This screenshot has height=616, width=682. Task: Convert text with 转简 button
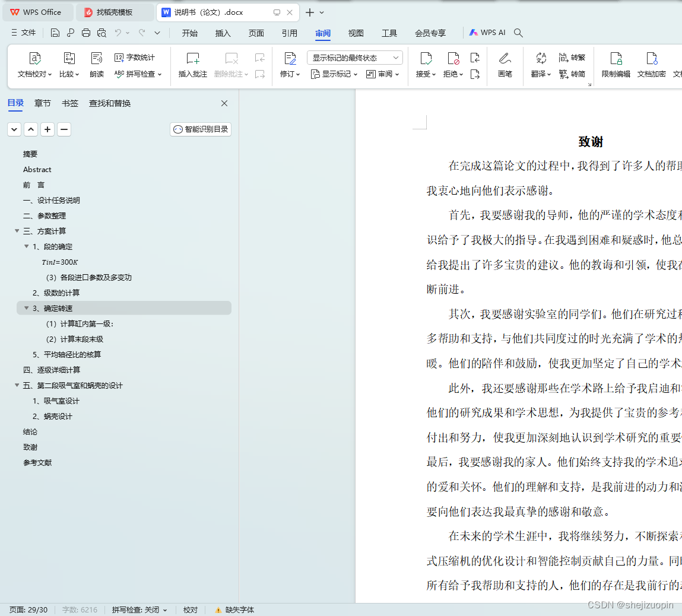[x=572, y=74]
